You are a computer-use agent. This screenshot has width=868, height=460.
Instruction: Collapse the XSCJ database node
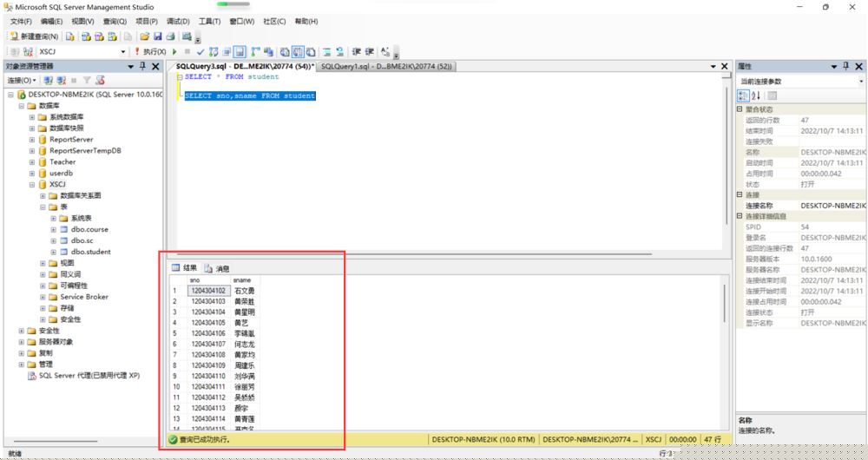31,184
